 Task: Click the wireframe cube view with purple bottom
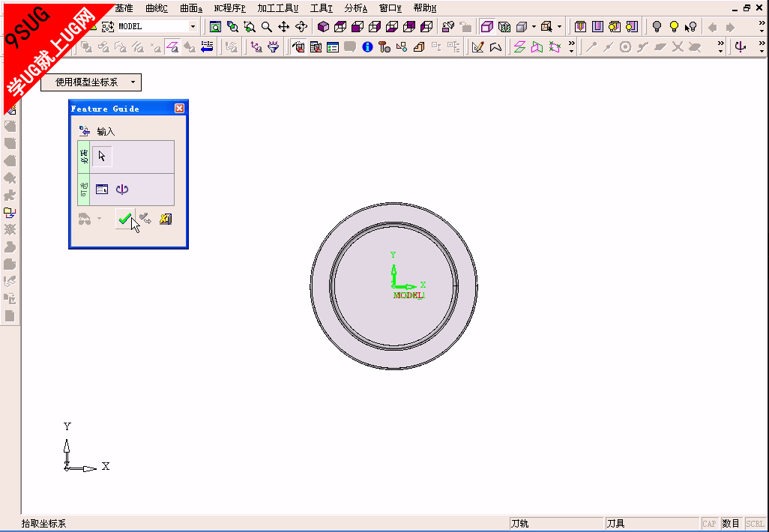pos(392,26)
